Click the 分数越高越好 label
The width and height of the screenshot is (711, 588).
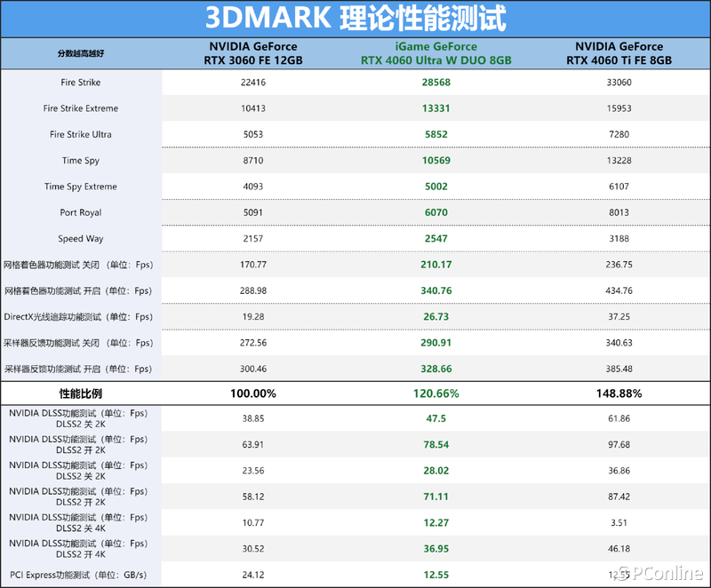81,53
